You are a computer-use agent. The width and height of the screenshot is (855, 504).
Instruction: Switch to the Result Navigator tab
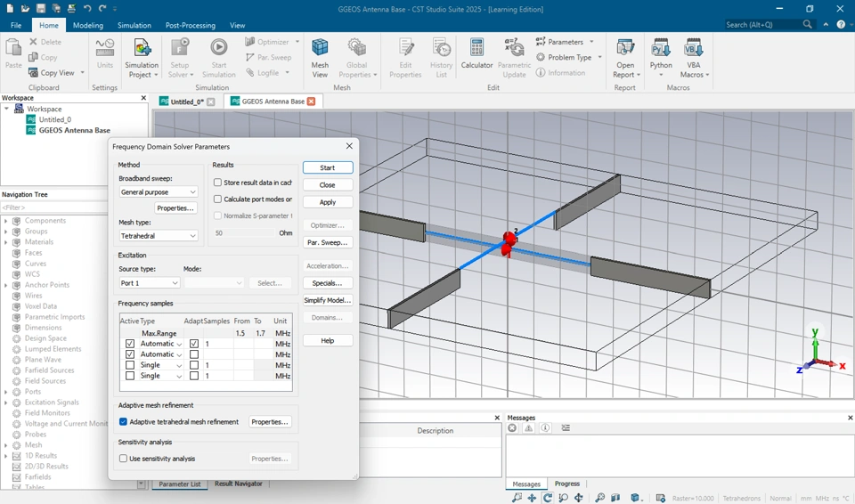(239, 484)
